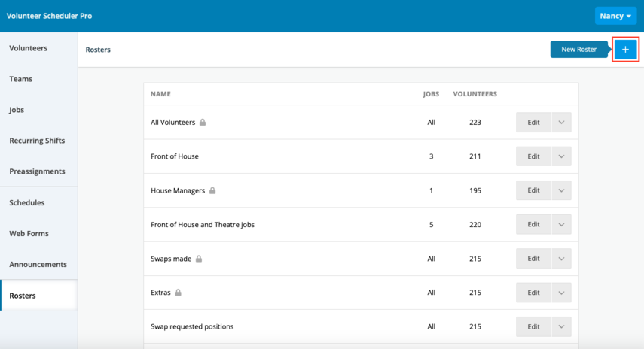Click the lock icon beside Extras

pyautogui.click(x=178, y=293)
